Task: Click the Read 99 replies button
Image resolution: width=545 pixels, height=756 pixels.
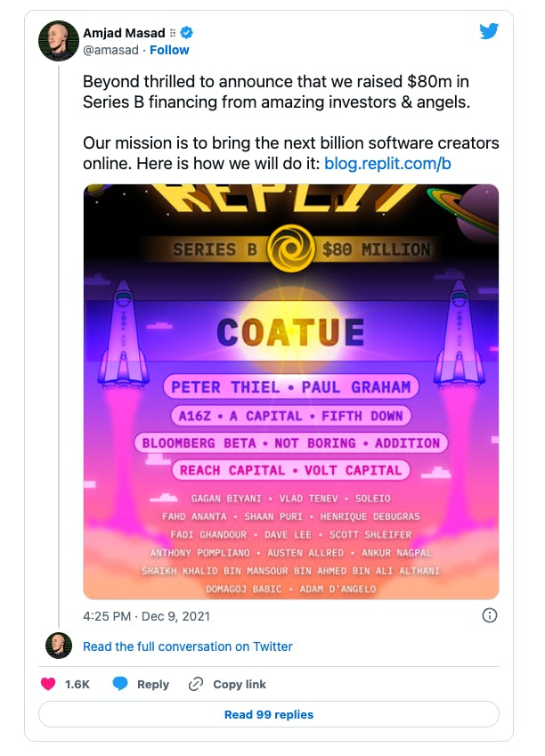Action: [269, 714]
